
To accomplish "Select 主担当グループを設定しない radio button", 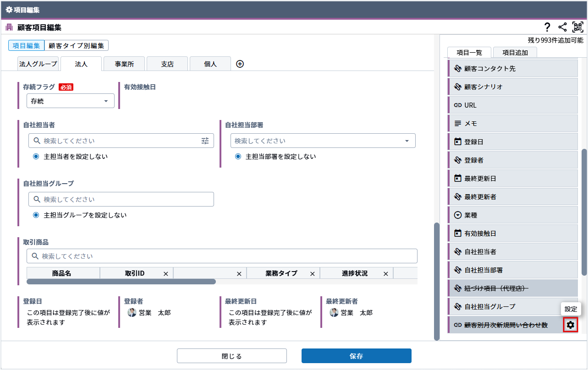I will click(x=36, y=215).
